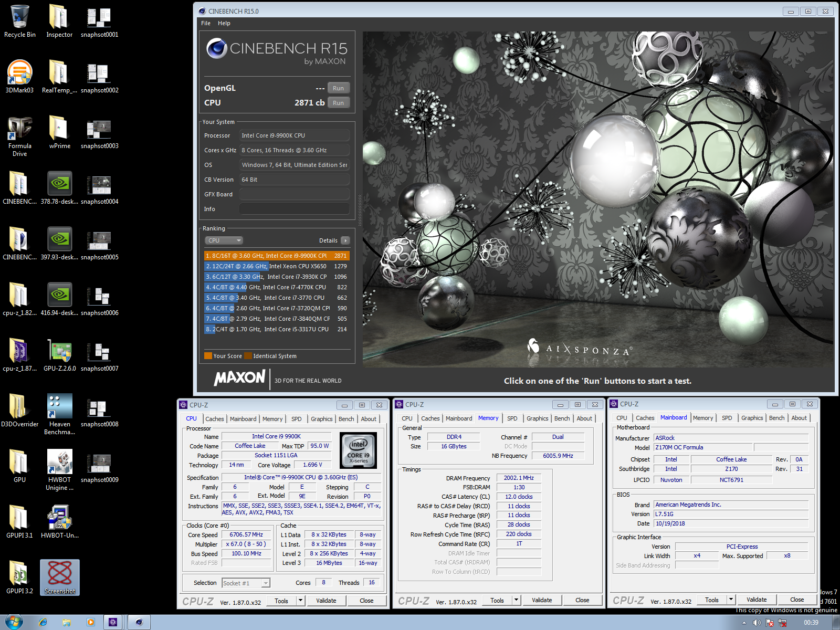Image resolution: width=840 pixels, height=630 pixels.
Task: Switch to Caches tab in first CPU-Z window
Action: [x=215, y=419]
